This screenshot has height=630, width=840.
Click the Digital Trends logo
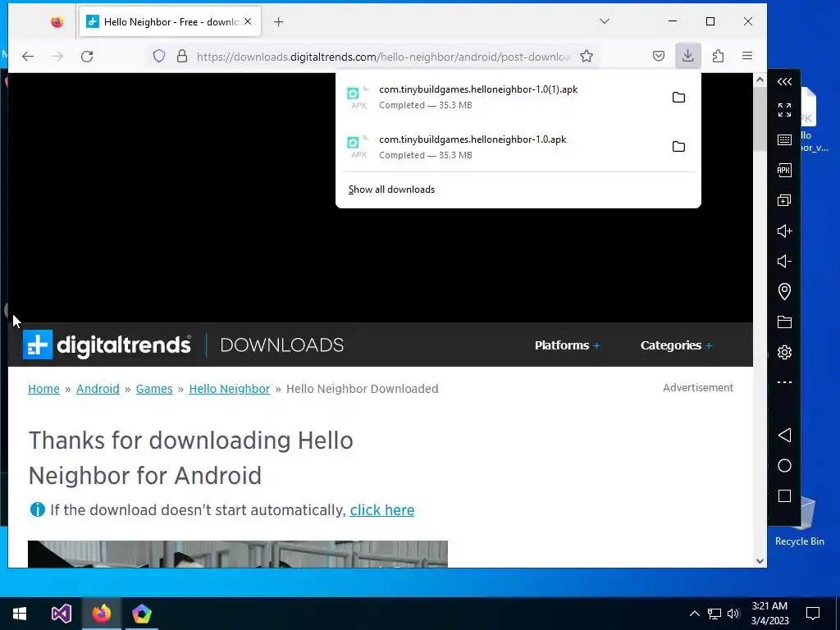click(x=107, y=345)
